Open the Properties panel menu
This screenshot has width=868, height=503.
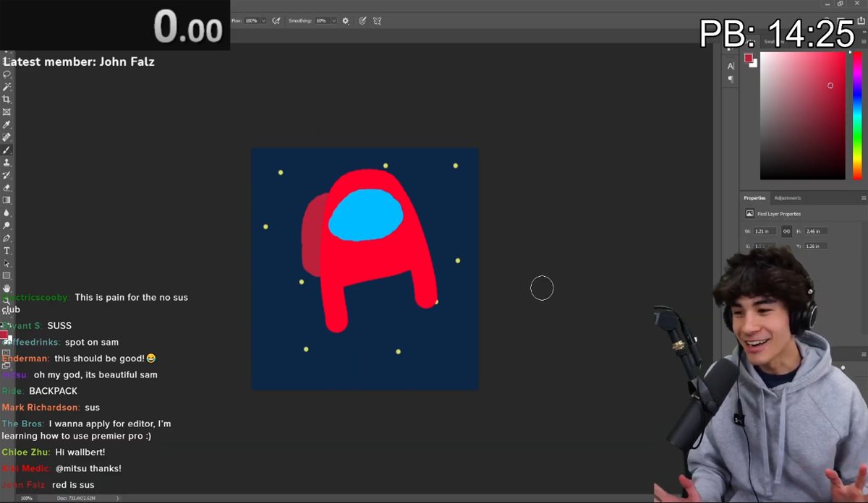pyautogui.click(x=864, y=198)
